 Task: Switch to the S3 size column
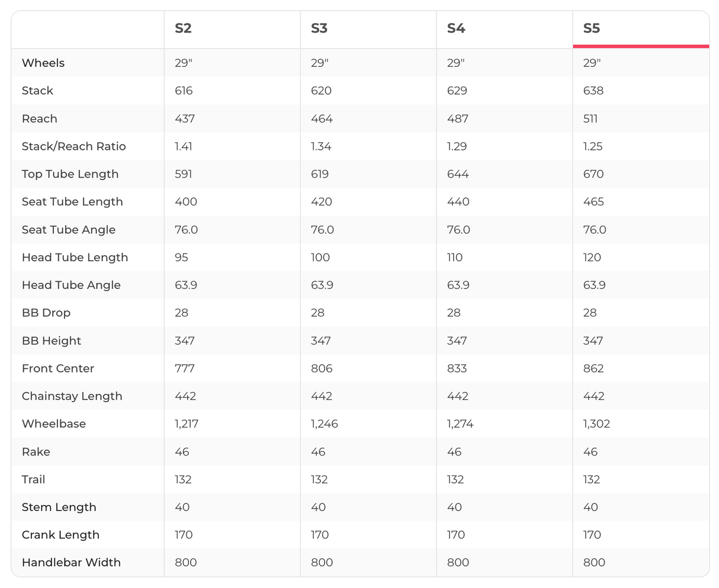(x=319, y=28)
